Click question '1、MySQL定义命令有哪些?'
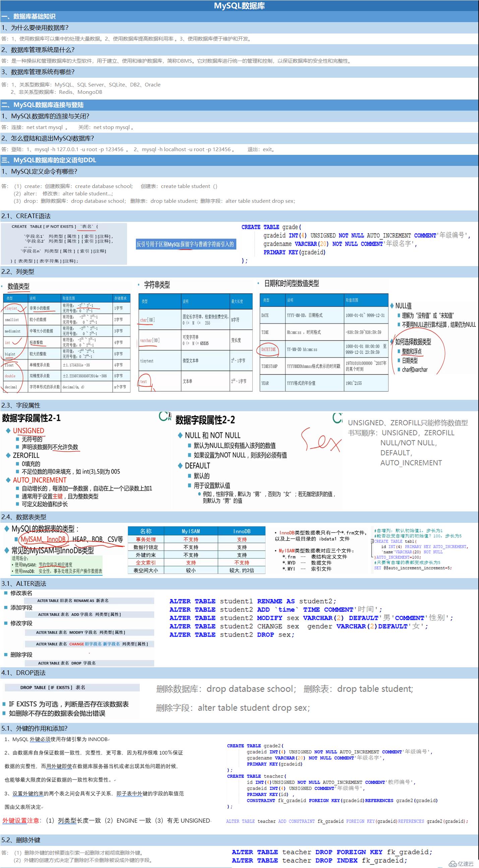This screenshot has height=868, width=479. tap(39, 171)
